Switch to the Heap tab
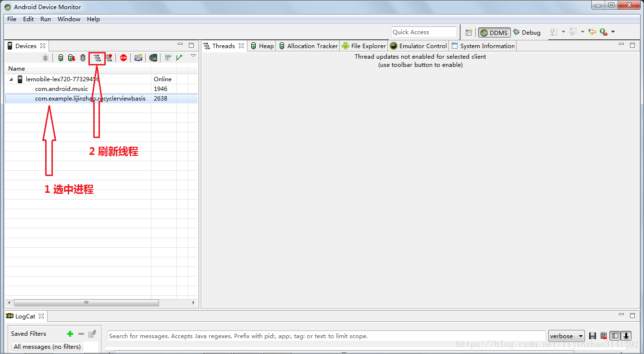This screenshot has height=354, width=644. 262,46
